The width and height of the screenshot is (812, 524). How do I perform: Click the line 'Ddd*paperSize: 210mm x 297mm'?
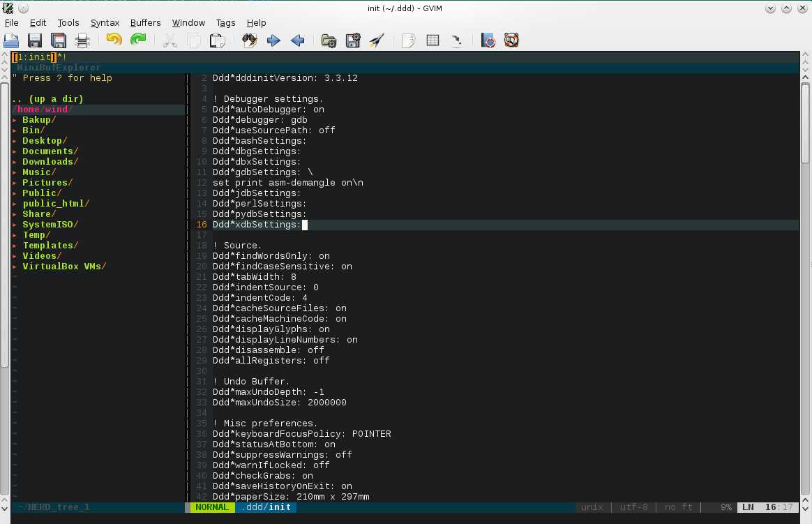(x=291, y=497)
